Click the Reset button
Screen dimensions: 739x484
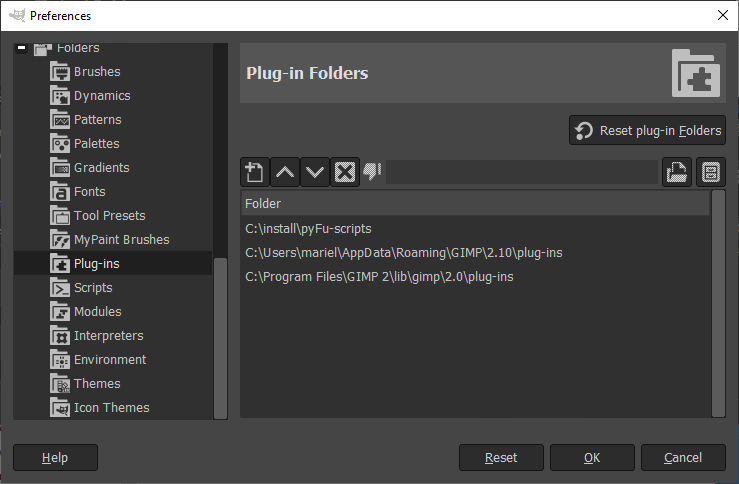click(x=501, y=458)
